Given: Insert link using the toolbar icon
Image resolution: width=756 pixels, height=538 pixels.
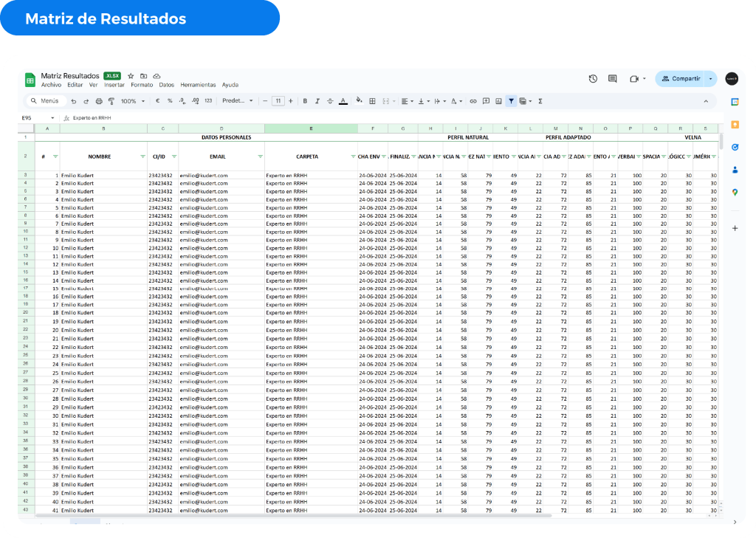Looking at the screenshot, I should [x=474, y=101].
